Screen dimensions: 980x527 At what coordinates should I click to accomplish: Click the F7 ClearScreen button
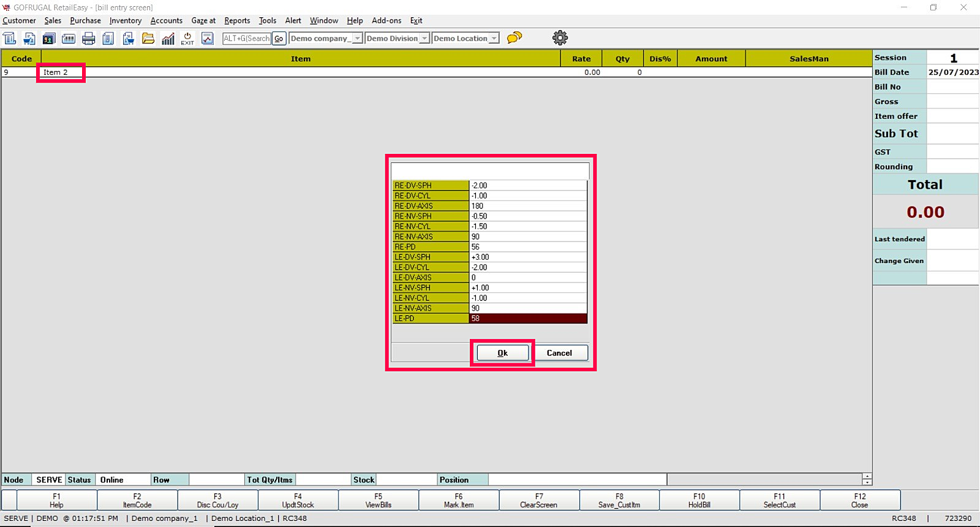click(x=539, y=501)
